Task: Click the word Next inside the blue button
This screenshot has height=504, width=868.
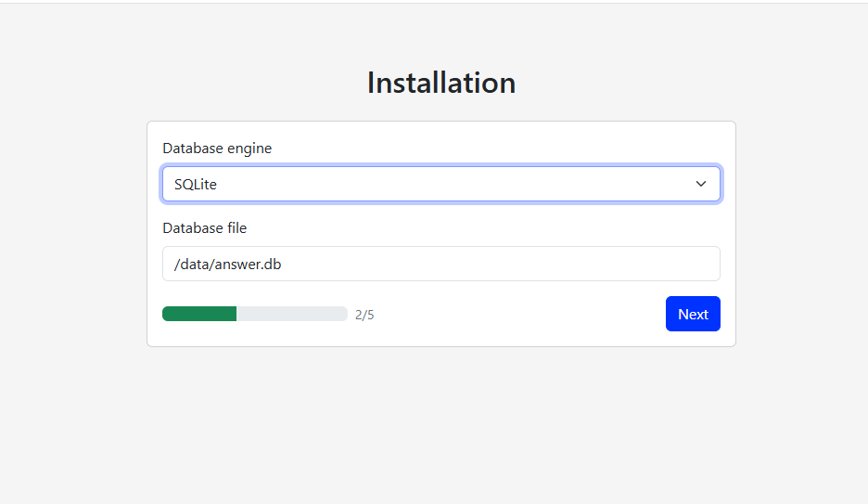Action: tap(693, 315)
